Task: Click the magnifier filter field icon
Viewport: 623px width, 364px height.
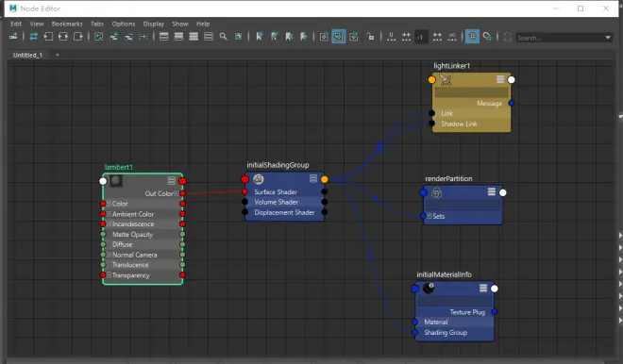Action: pos(224,37)
